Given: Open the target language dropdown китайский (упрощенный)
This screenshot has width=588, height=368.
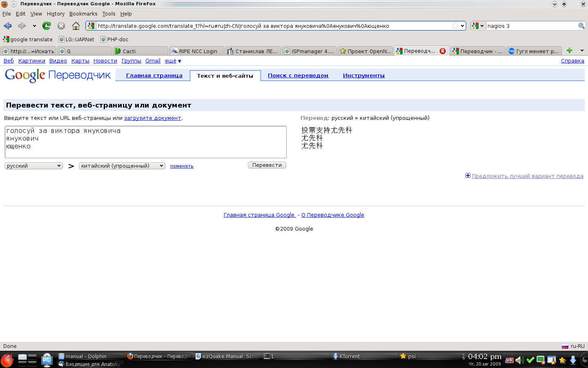Looking at the screenshot, I should [122, 166].
